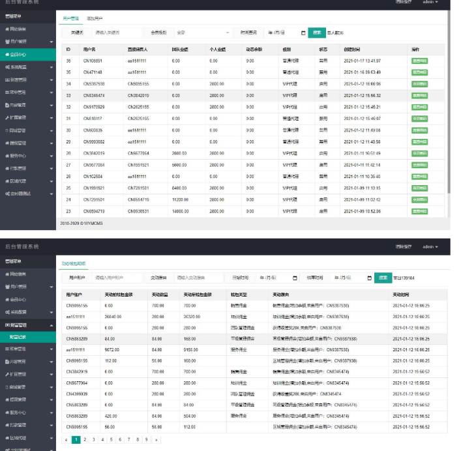Click the vertical scrollbar of the user list

(x=448, y=98)
